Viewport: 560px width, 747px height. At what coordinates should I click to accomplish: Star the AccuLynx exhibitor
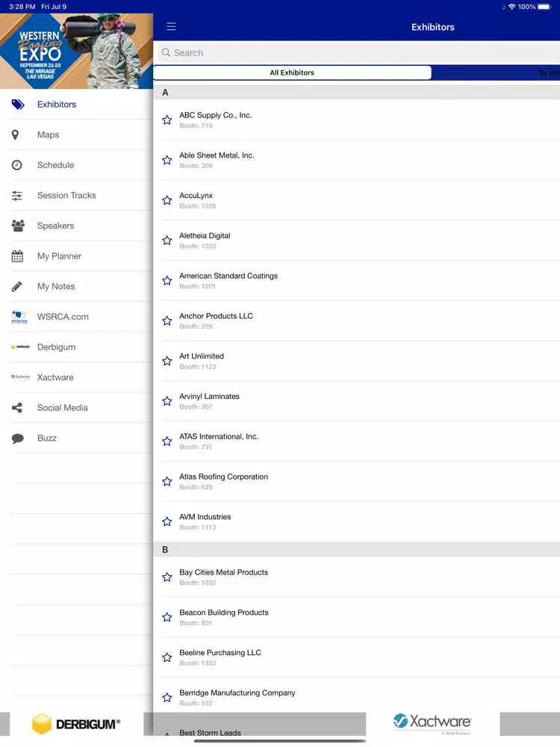pyautogui.click(x=167, y=200)
